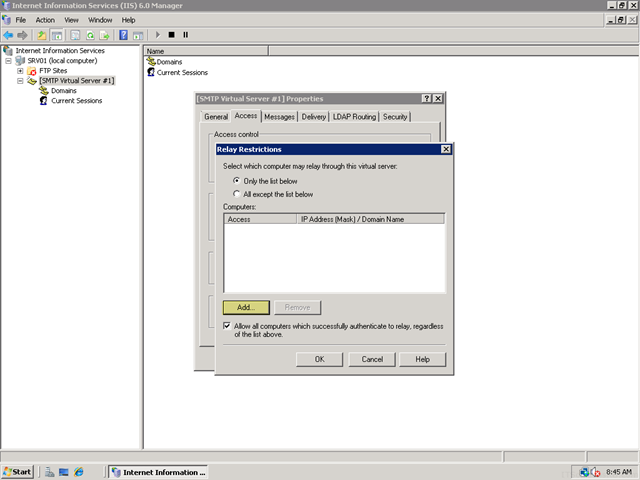Image resolution: width=640 pixels, height=480 pixels.
Task: Click the Properties toolbar icon
Action: pyautogui.click(x=75, y=36)
